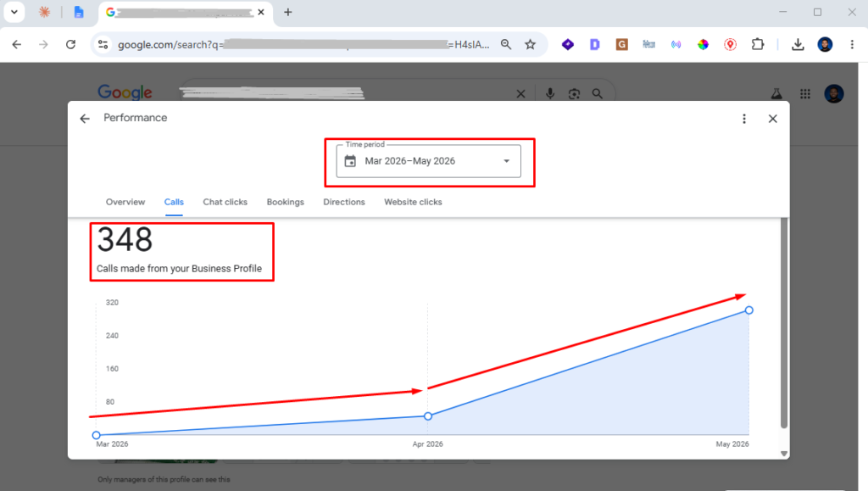Open the downloads icon in toolbar
Viewport: 868px width, 491px height.
(x=798, y=44)
